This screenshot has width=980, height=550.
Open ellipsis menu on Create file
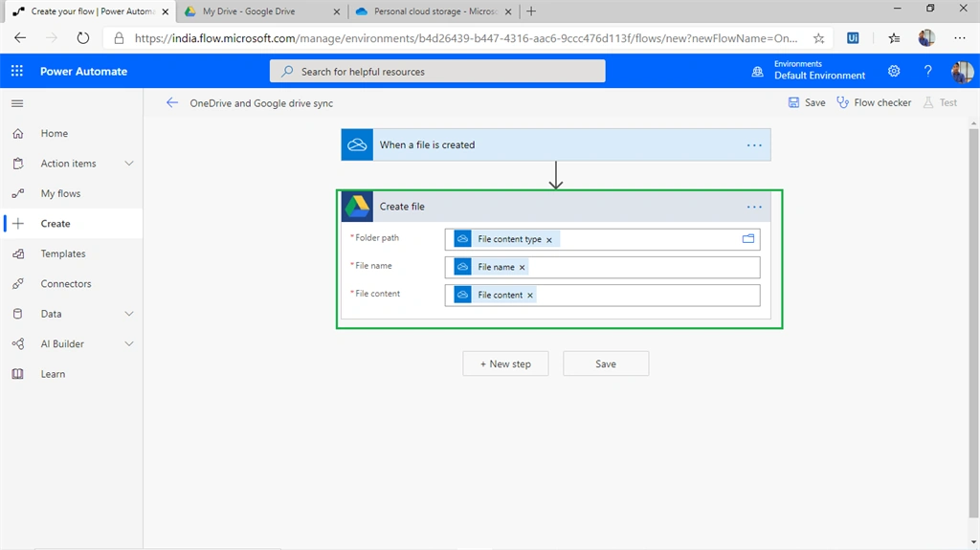tap(754, 207)
